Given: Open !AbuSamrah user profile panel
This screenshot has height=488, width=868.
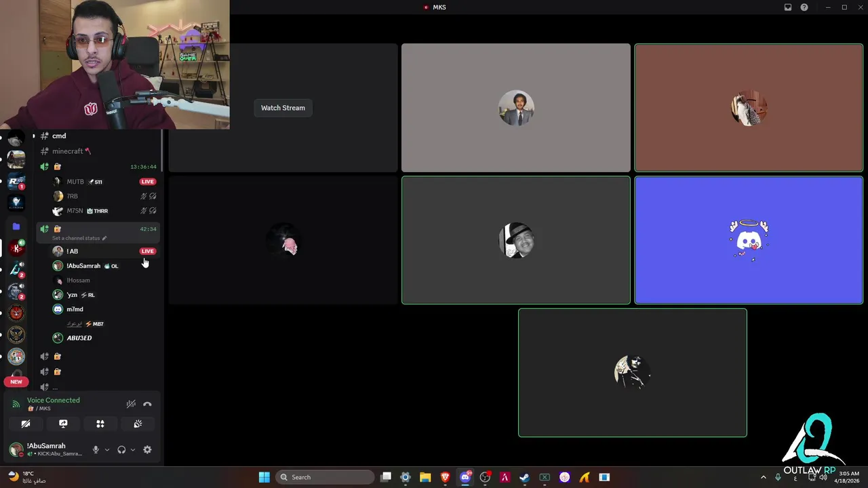Looking at the screenshot, I should tap(46, 449).
